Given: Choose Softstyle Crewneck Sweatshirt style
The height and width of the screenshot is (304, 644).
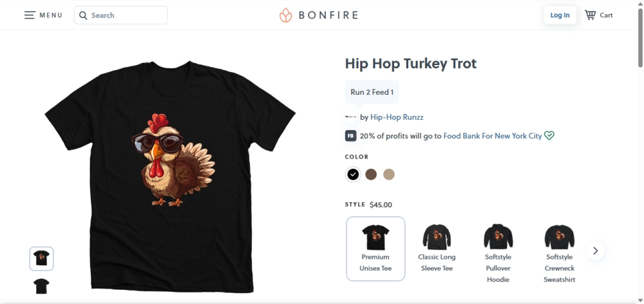Looking at the screenshot, I should coord(560,254).
